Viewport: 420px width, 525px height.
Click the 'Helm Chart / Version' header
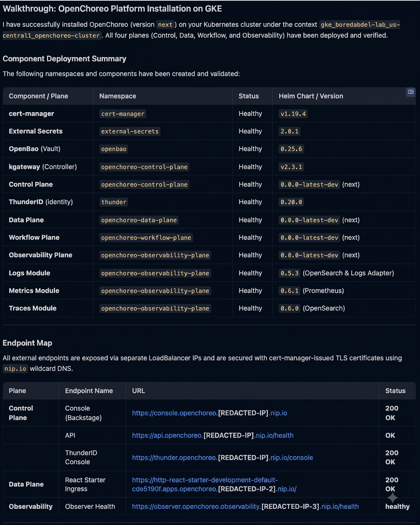[311, 96]
